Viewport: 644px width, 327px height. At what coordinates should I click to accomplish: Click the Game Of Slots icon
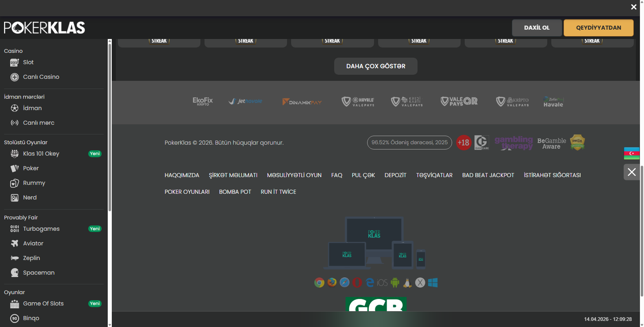[x=15, y=303]
